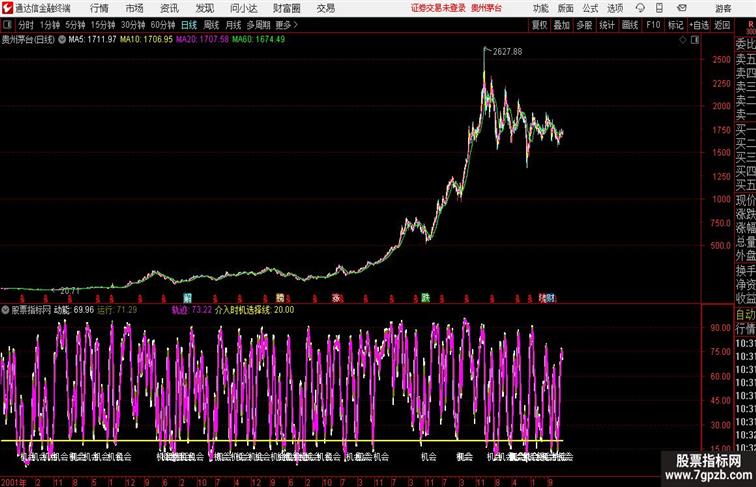Image resolution: width=756 pixels, height=487 pixels.
Task: Click the diamond icon above the chart
Action: point(683,40)
